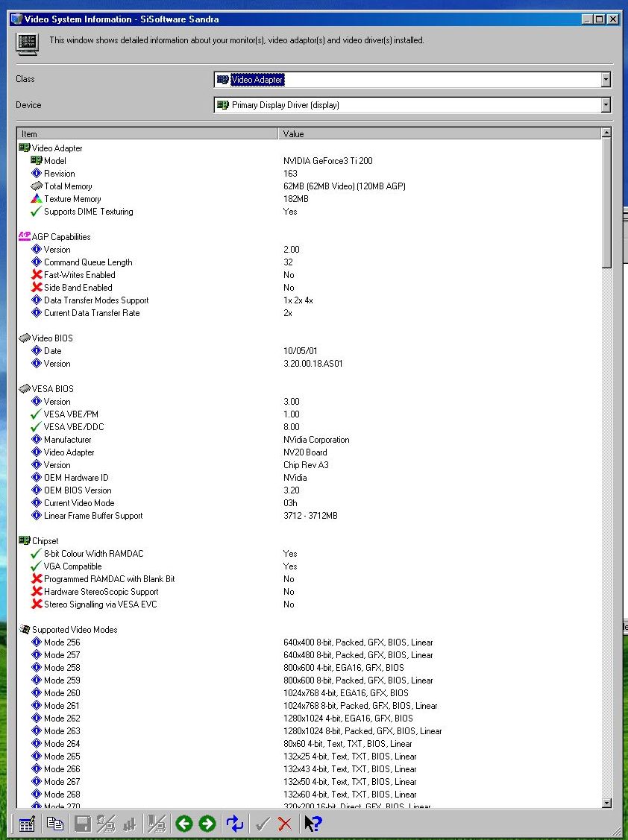This screenshot has height=840, width=628.
Task: Click the computer icon right of bar chart
Action: pos(157,824)
